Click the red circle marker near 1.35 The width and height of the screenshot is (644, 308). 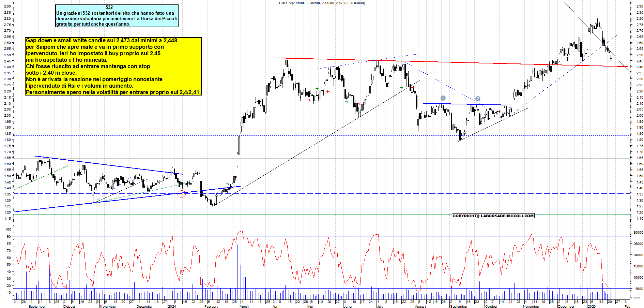[x=182, y=194]
